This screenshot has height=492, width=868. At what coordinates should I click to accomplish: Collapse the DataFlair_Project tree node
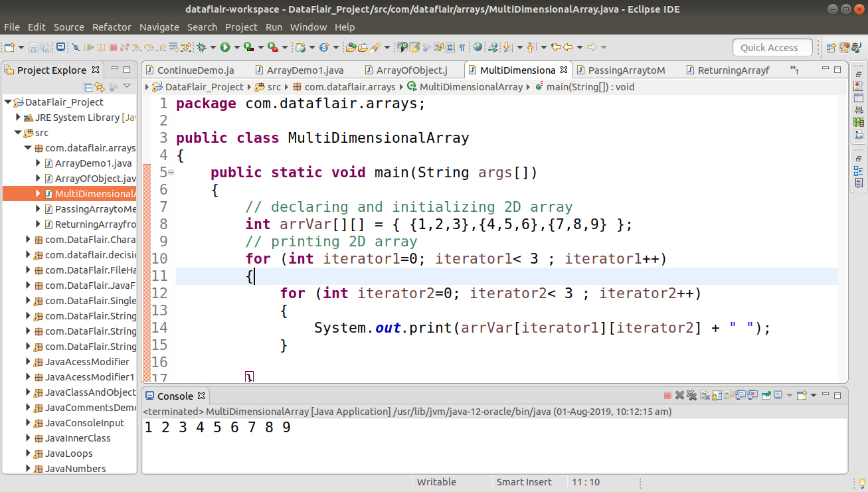[8, 102]
